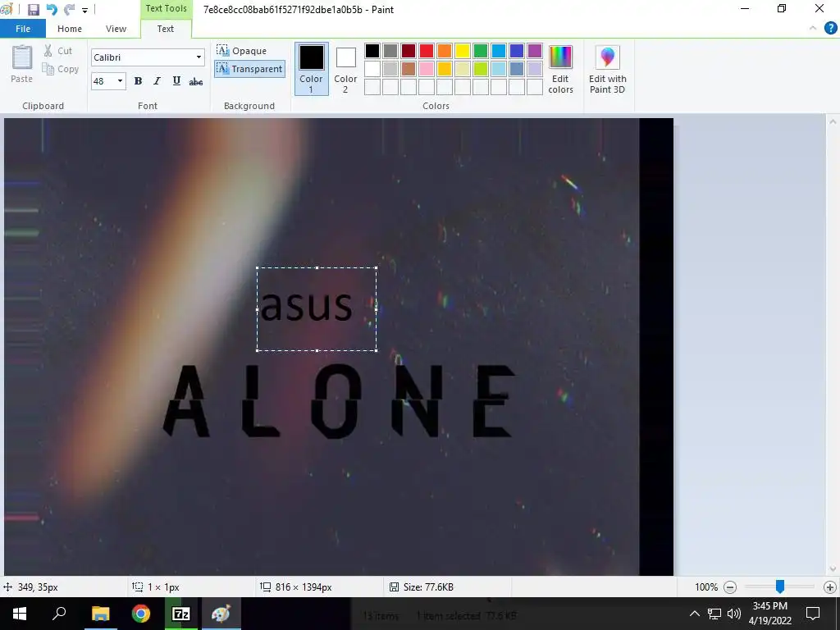Pick the green color swatch

point(481,51)
